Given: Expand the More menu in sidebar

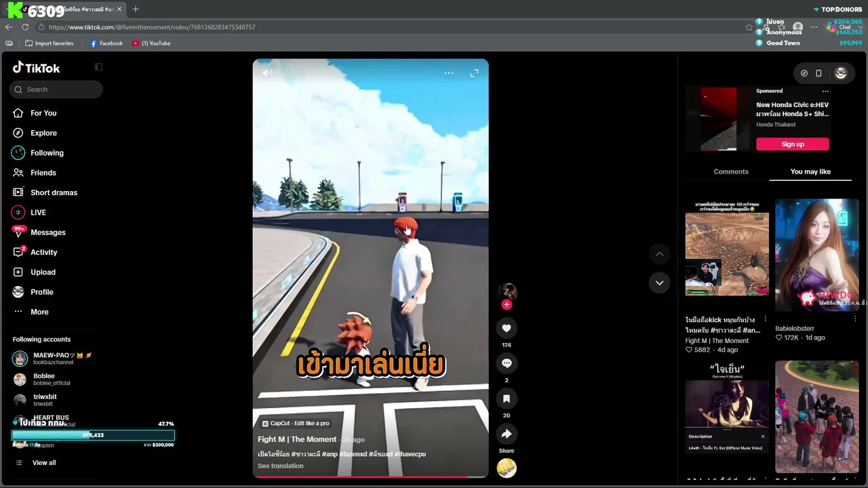Looking at the screenshot, I should click(x=39, y=312).
